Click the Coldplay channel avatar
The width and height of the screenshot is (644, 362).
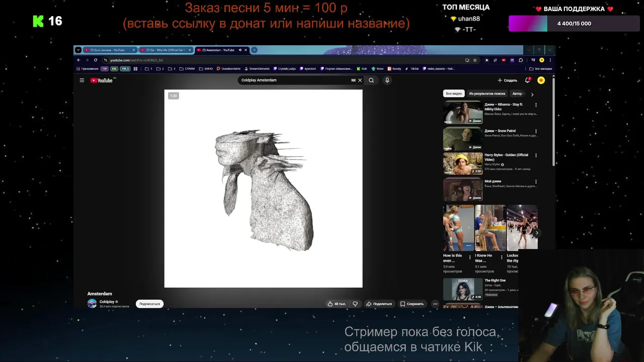click(x=92, y=304)
